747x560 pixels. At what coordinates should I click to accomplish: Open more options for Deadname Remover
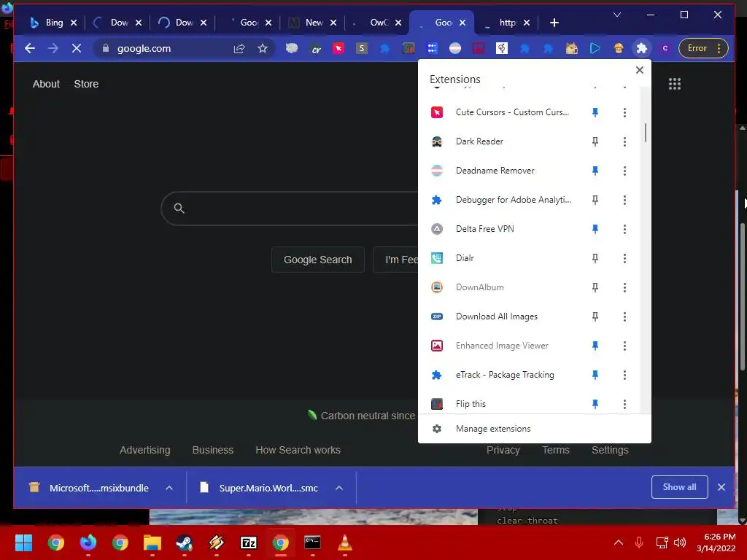[x=624, y=171]
